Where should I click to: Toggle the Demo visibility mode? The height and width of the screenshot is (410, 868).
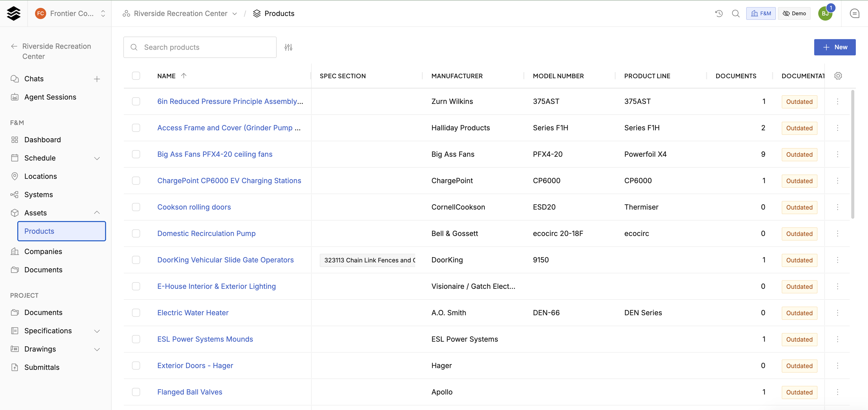point(794,13)
